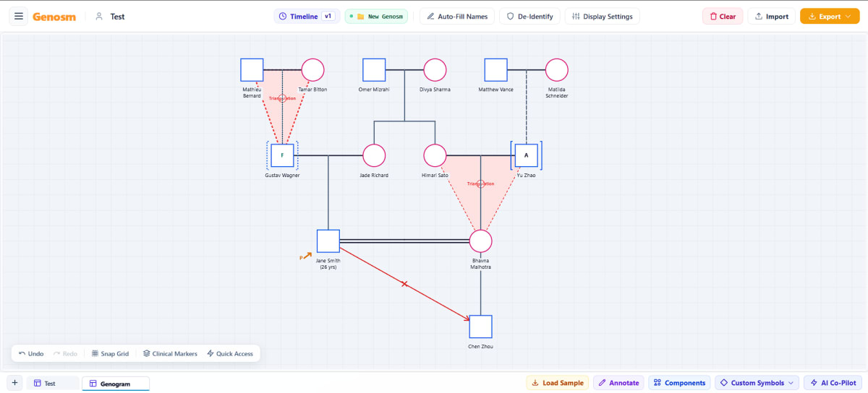Screen dimensions: 868x393
Task: Click the De-Identify button
Action: [x=529, y=17]
